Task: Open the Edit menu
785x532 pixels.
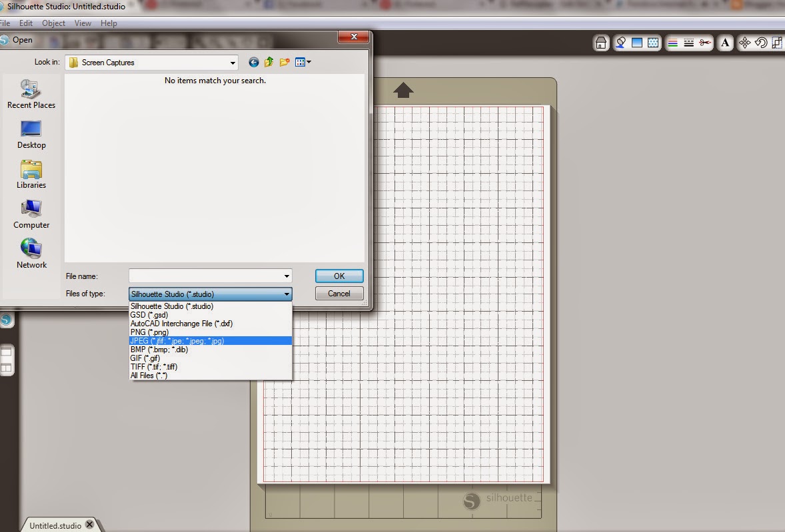Action: tap(25, 23)
